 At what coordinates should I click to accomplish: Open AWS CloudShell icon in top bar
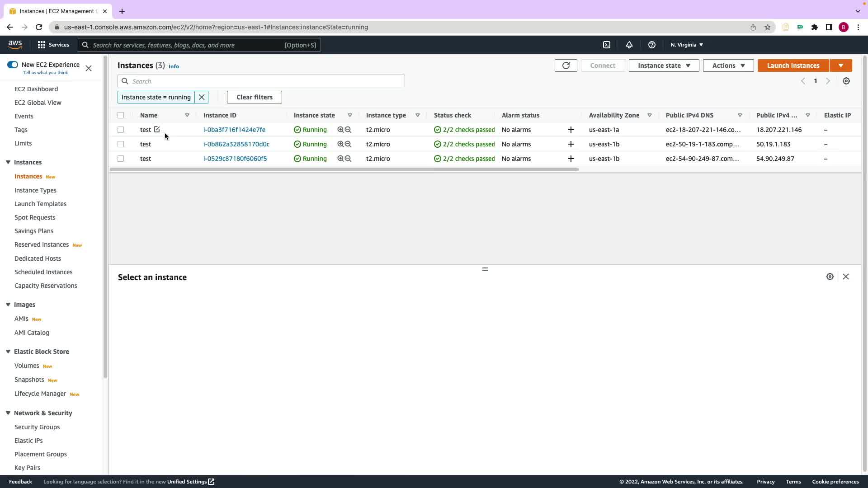(x=607, y=45)
